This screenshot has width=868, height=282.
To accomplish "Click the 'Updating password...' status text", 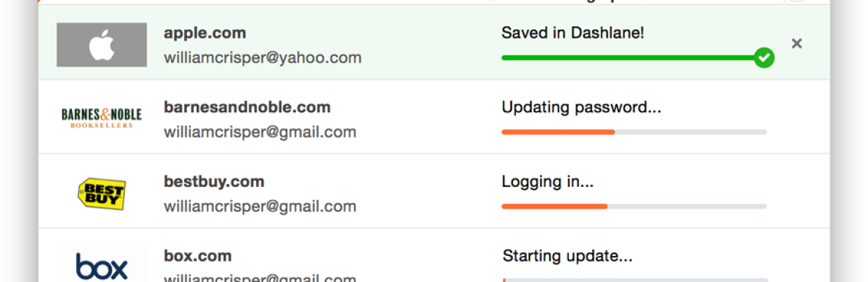I will pyautogui.click(x=581, y=107).
